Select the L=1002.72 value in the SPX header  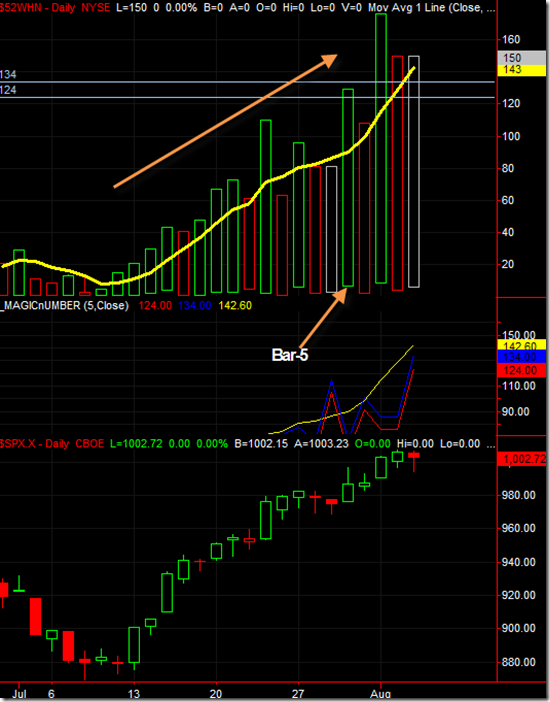point(136,444)
